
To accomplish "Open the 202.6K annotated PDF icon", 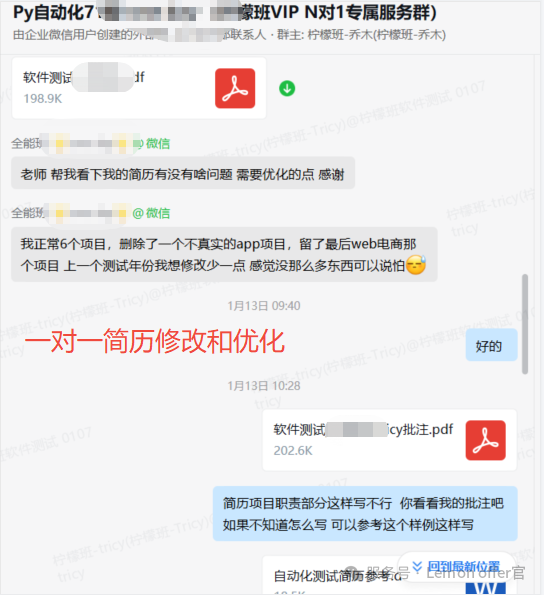I will click(x=486, y=440).
